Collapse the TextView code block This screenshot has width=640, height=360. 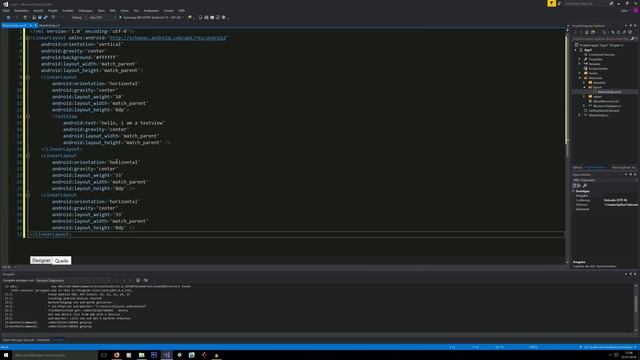pos(28,116)
